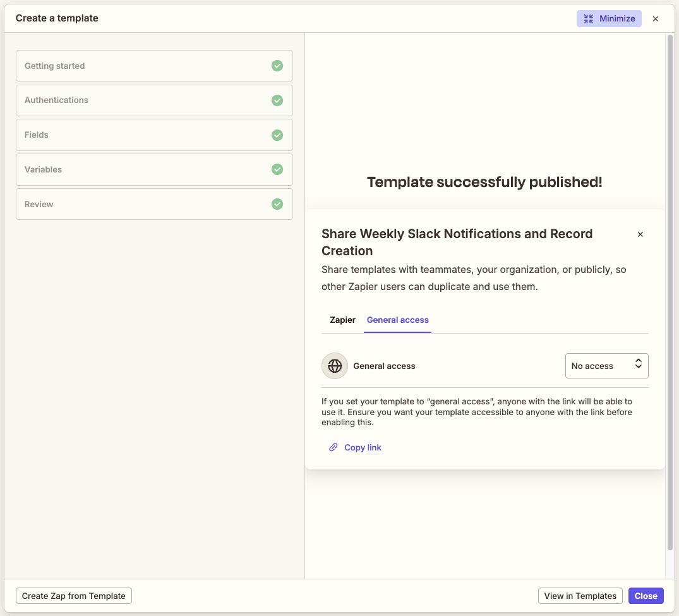The width and height of the screenshot is (679, 616).
Task: Select the Getting started step
Action: pos(126,66)
